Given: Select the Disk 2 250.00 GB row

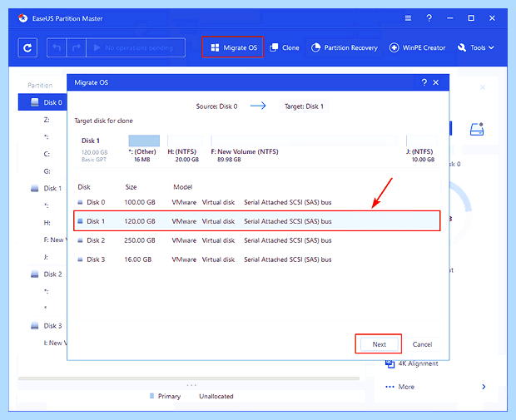Looking at the screenshot, I should point(257,240).
